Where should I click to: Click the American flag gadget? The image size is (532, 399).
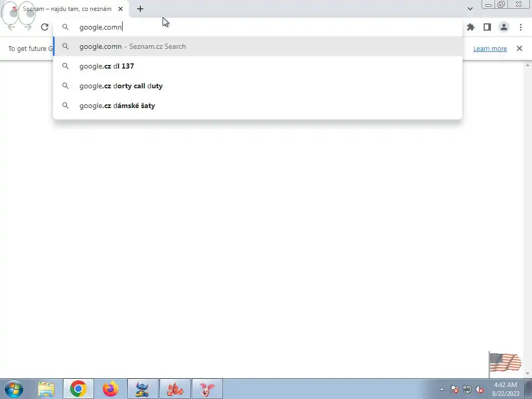pos(505,363)
